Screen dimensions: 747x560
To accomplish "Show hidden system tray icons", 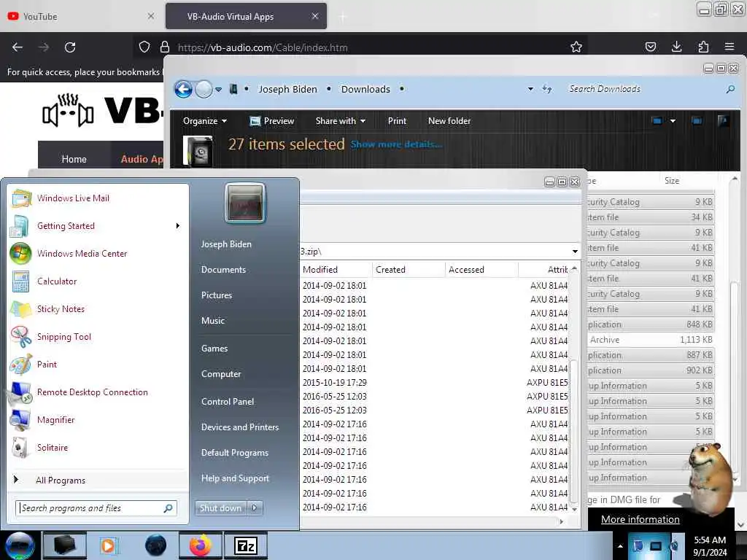I will 620,546.
